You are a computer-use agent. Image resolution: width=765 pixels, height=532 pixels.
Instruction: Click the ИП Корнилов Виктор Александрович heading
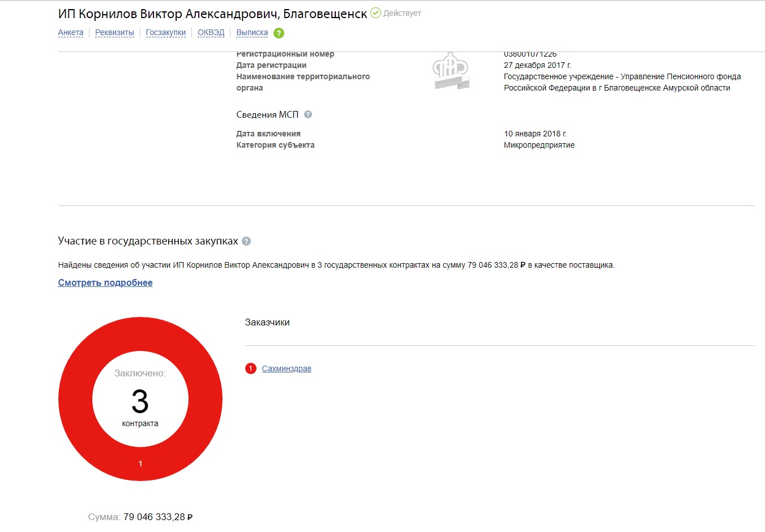click(x=212, y=14)
